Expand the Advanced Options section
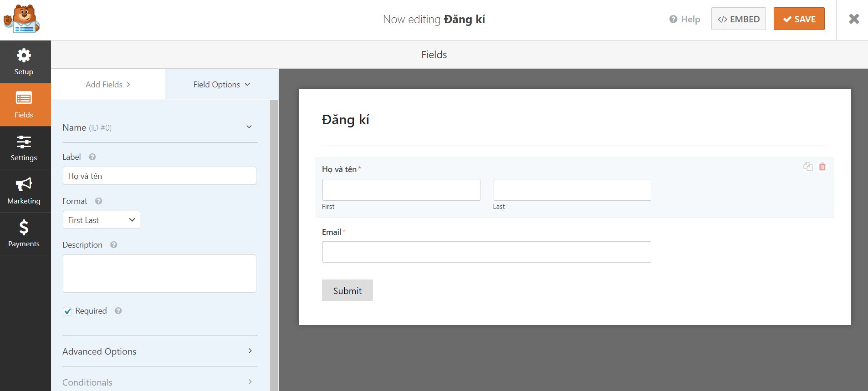868x391 pixels. [160, 351]
